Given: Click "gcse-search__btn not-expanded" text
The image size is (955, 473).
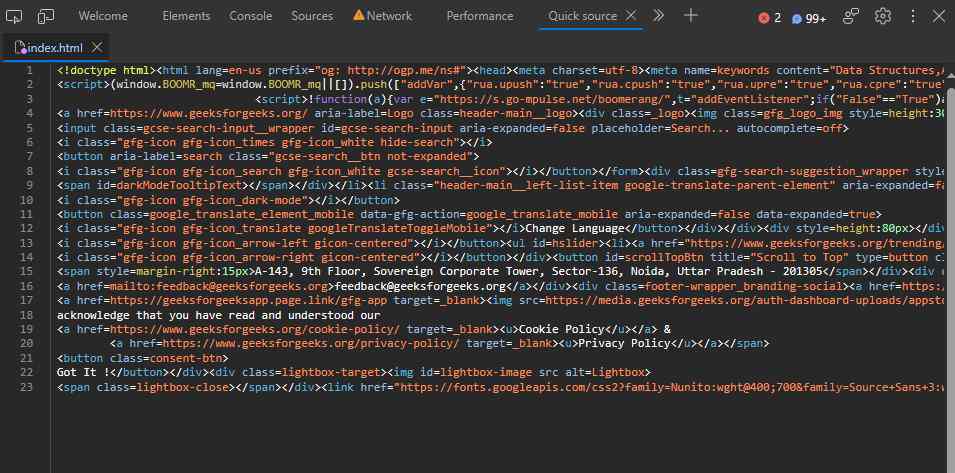Looking at the screenshot, I should pos(370,157).
